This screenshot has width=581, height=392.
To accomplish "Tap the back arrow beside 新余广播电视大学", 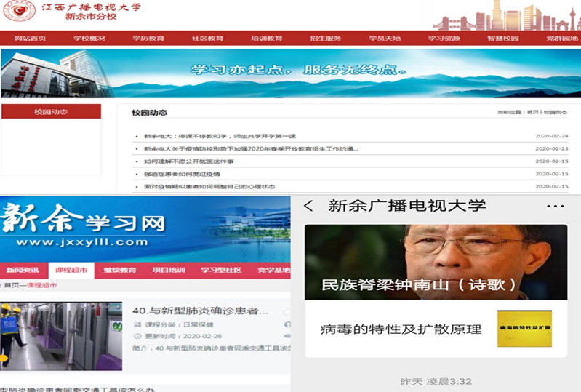I will (309, 207).
